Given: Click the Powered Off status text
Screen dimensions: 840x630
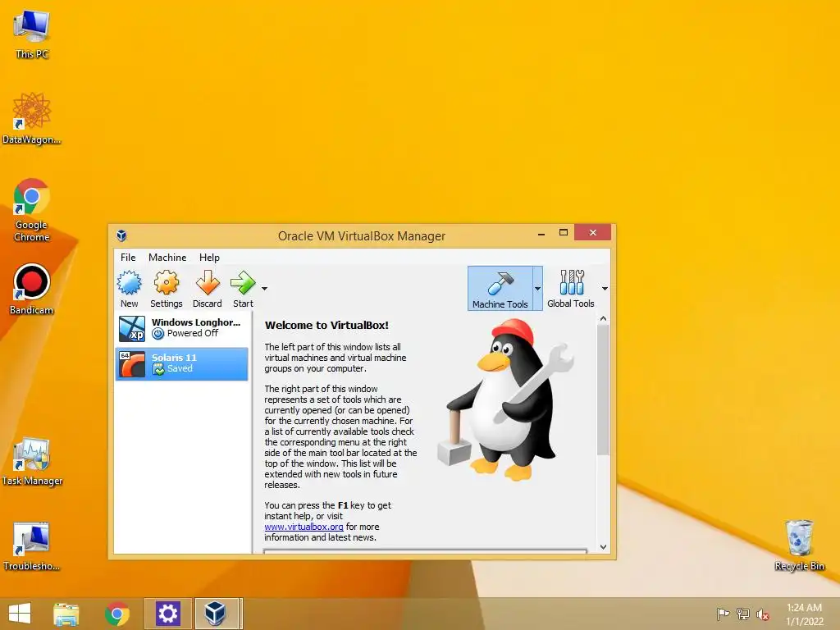Looking at the screenshot, I should (x=192, y=333).
